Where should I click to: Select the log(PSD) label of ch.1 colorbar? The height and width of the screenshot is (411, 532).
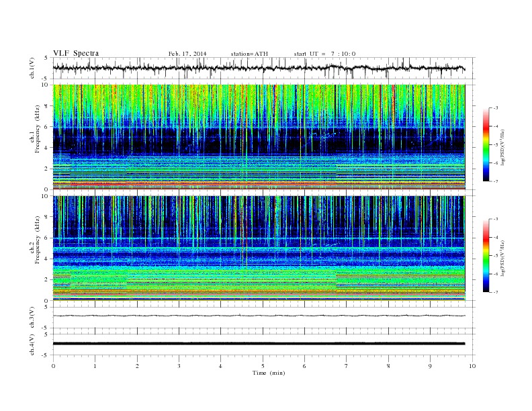pos(502,147)
